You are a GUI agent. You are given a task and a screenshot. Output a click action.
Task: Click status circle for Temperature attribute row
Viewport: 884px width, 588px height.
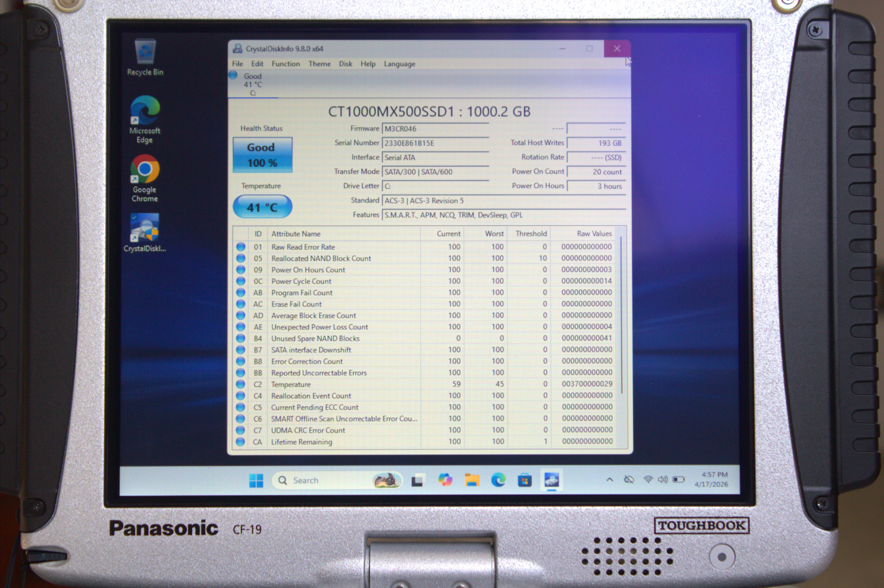click(x=241, y=384)
